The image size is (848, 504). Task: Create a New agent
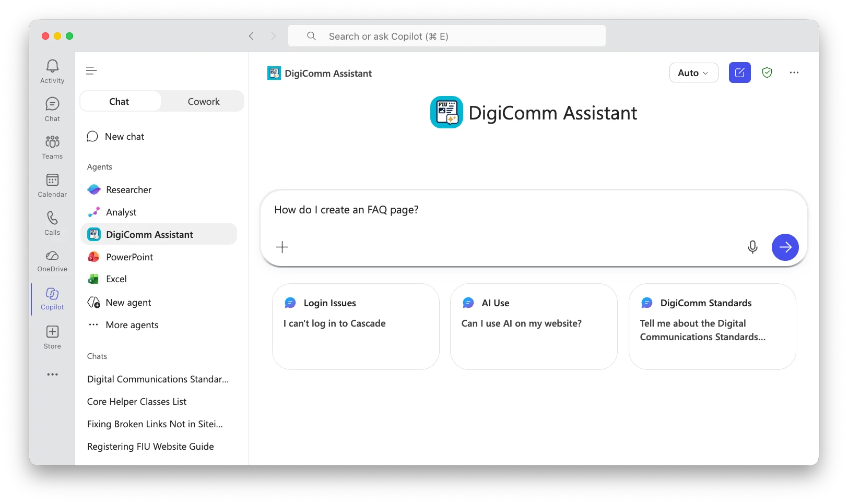coord(159,303)
